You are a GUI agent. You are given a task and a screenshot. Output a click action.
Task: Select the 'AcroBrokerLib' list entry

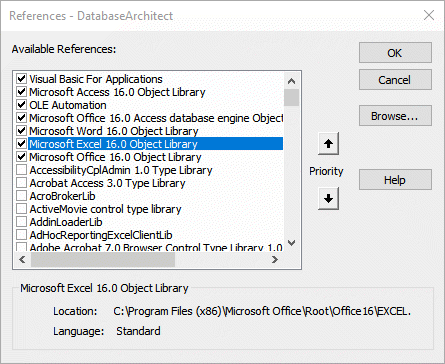(62, 196)
